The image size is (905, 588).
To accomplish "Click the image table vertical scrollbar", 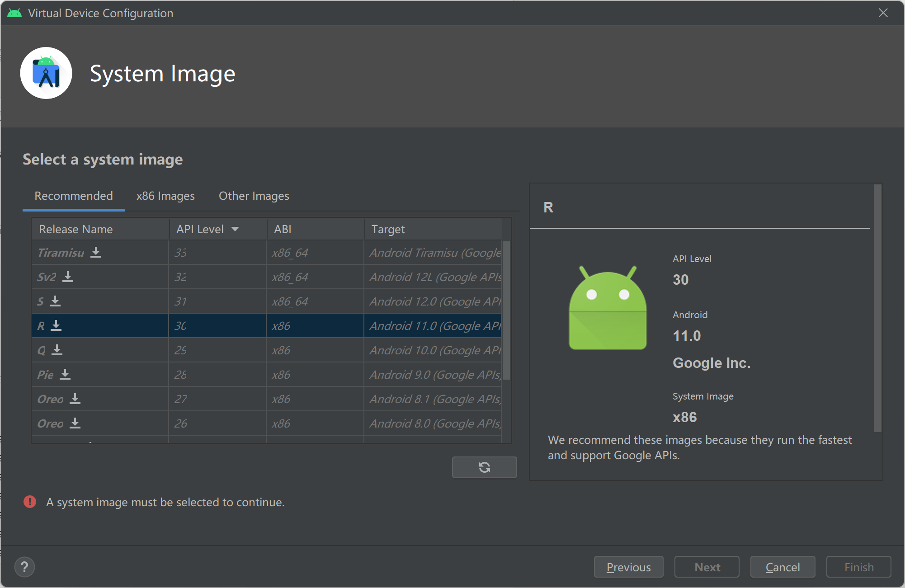I will [506, 310].
